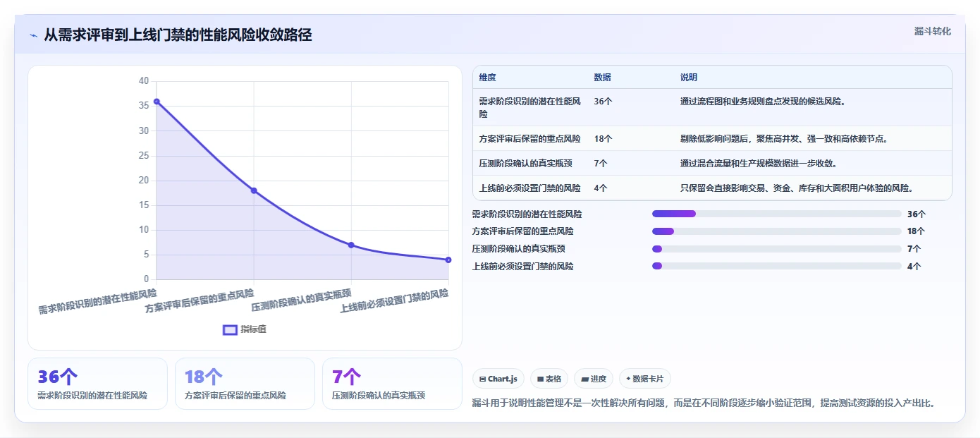Click the 18个 cell in the table
The height and width of the screenshot is (438, 980).
pos(603,139)
